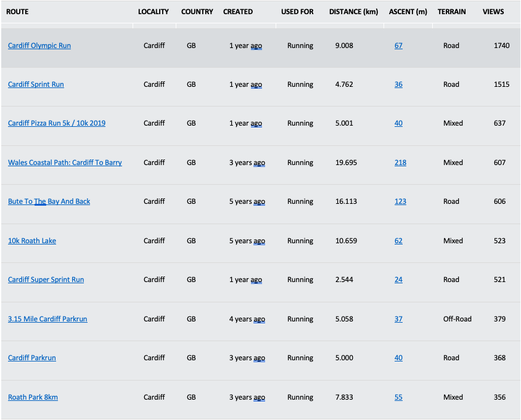The image size is (521, 420).
Task: Click ascent value 67 for Olympic Run
Action: (x=398, y=46)
